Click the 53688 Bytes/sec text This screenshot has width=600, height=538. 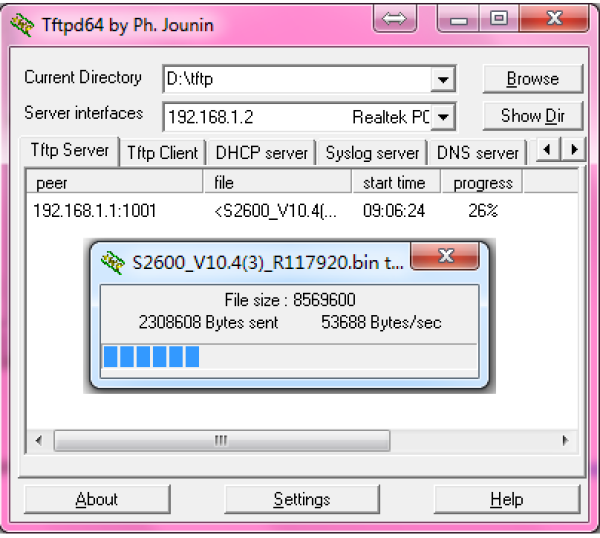(381, 322)
